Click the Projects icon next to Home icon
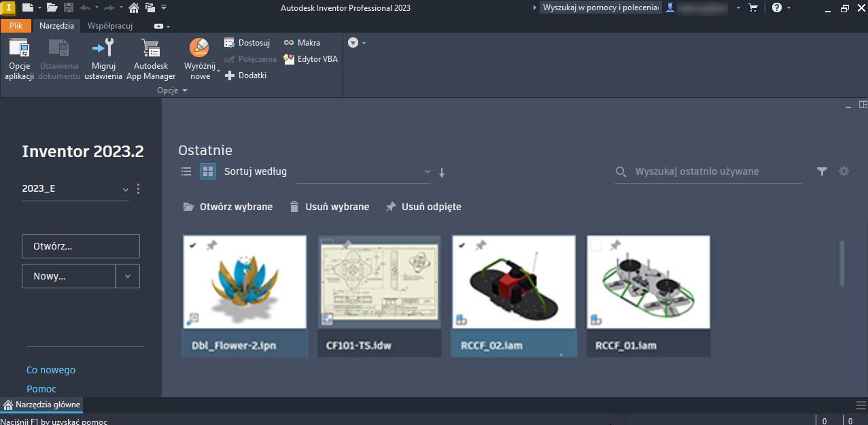The height and width of the screenshot is (425, 868). coord(150,8)
